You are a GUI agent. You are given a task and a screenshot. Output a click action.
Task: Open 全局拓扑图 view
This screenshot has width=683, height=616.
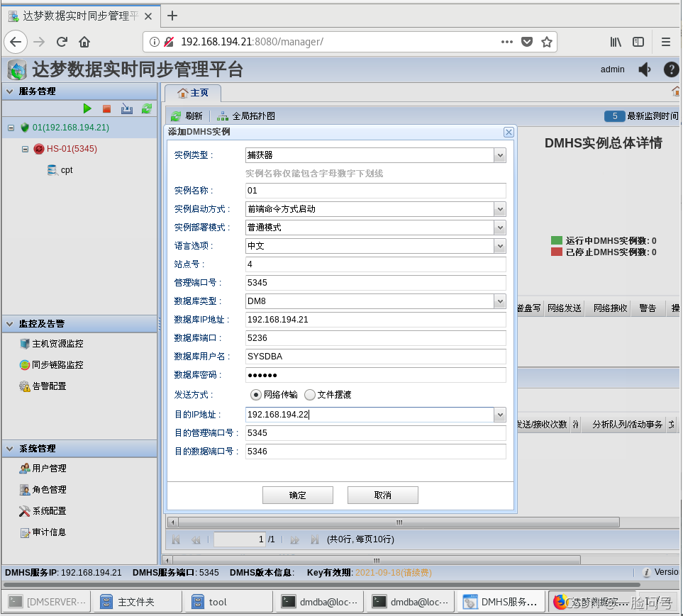(x=246, y=116)
